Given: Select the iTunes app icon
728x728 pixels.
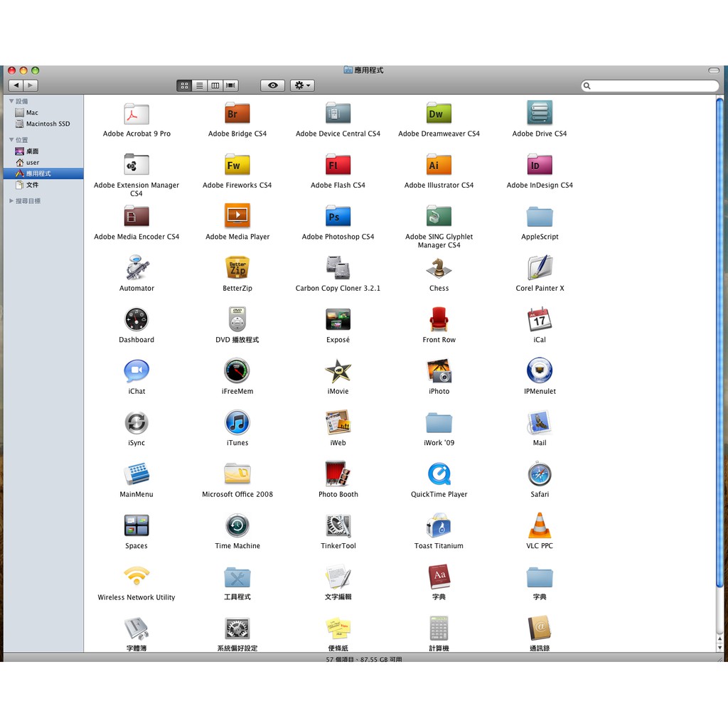Looking at the screenshot, I should [x=237, y=422].
